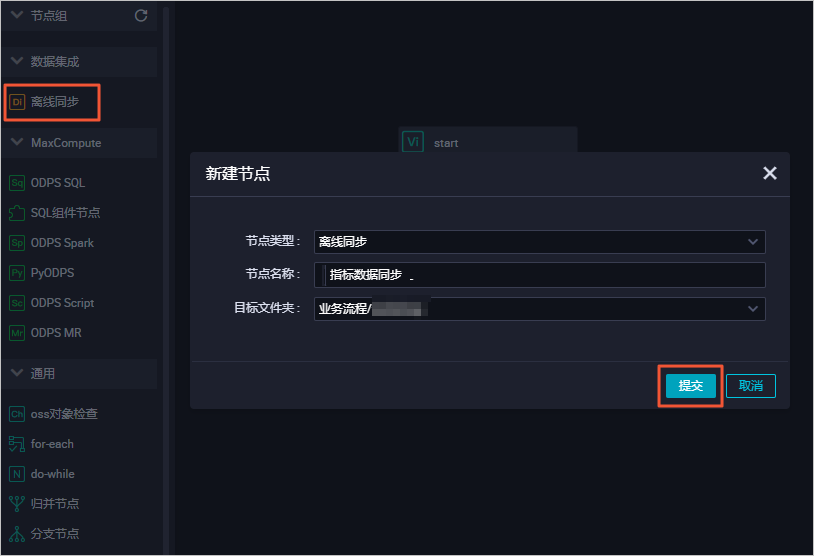Click the Di icon of 离线同步
Viewport: 814px width, 556px height.
click(17, 102)
